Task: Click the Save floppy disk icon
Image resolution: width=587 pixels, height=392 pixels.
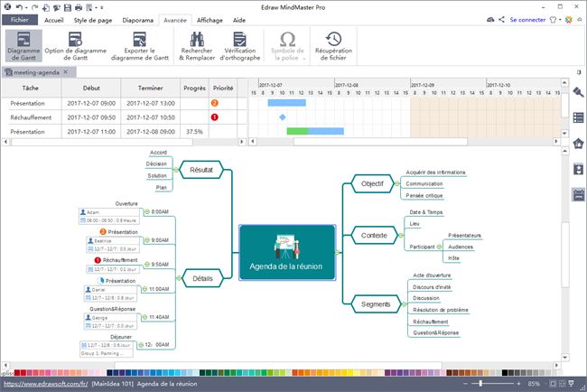Action: tap(68, 7)
